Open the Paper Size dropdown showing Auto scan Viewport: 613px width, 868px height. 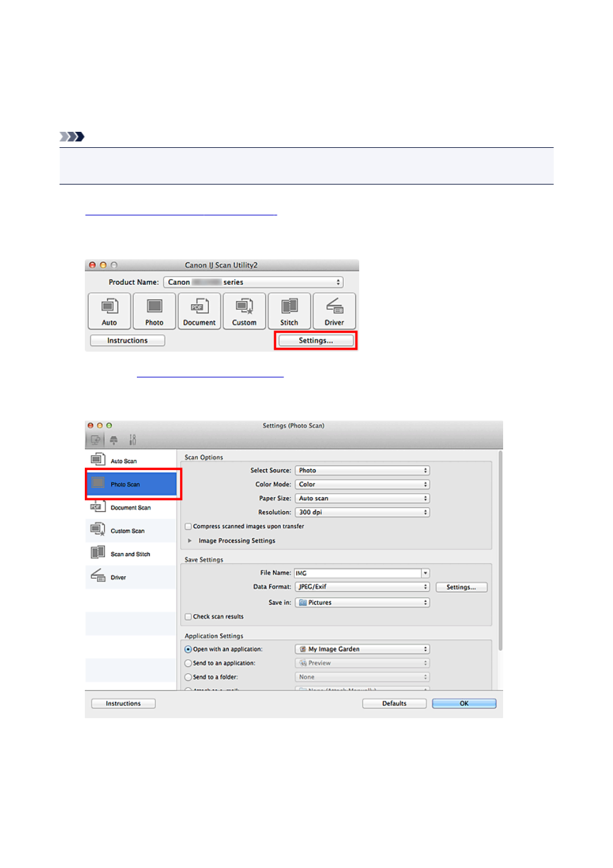click(362, 498)
